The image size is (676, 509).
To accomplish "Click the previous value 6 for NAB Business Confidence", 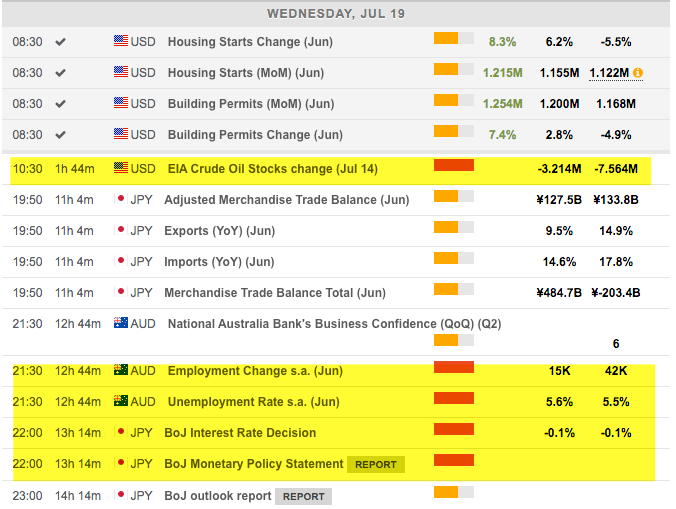I will 616,344.
